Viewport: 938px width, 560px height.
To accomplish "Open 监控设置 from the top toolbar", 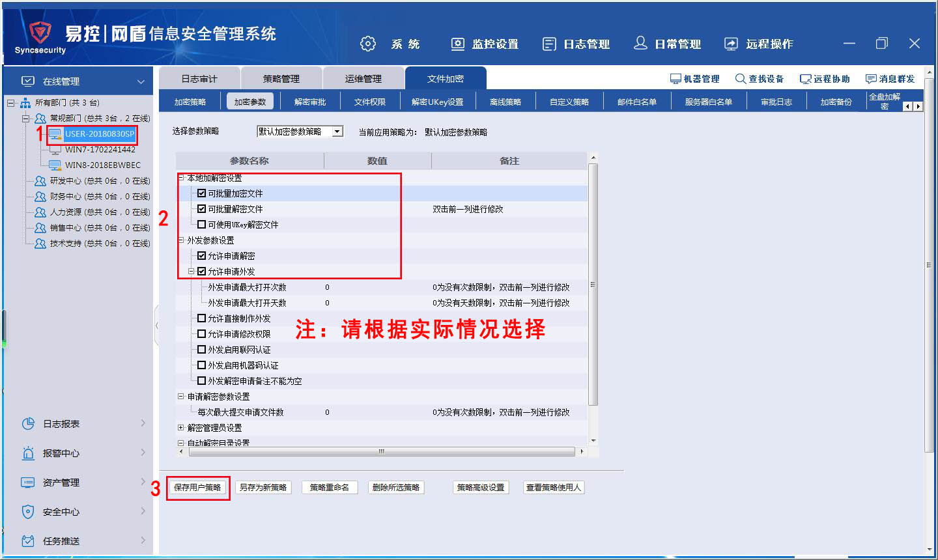I will coord(458,44).
